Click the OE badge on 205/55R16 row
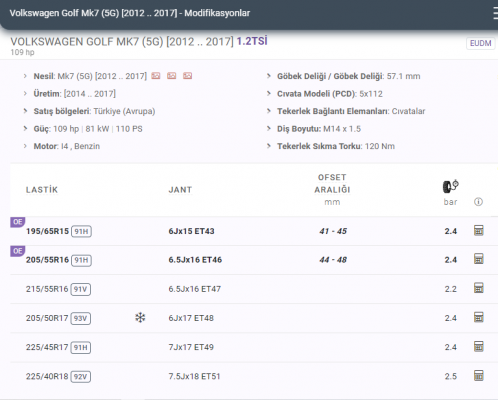 point(18,251)
